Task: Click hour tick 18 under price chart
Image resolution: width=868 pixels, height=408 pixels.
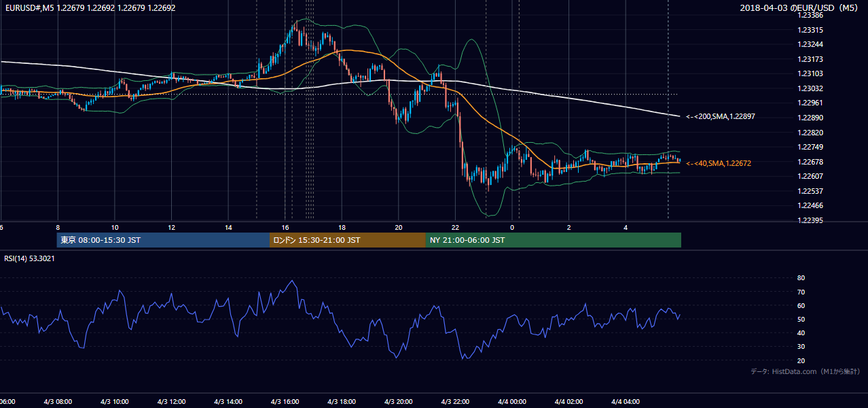Action: pos(342,227)
